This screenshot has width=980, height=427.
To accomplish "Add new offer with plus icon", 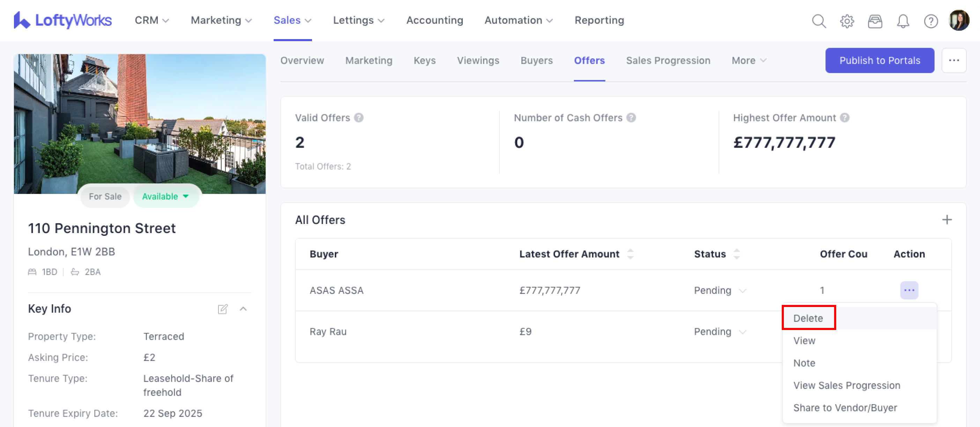I will (x=947, y=220).
